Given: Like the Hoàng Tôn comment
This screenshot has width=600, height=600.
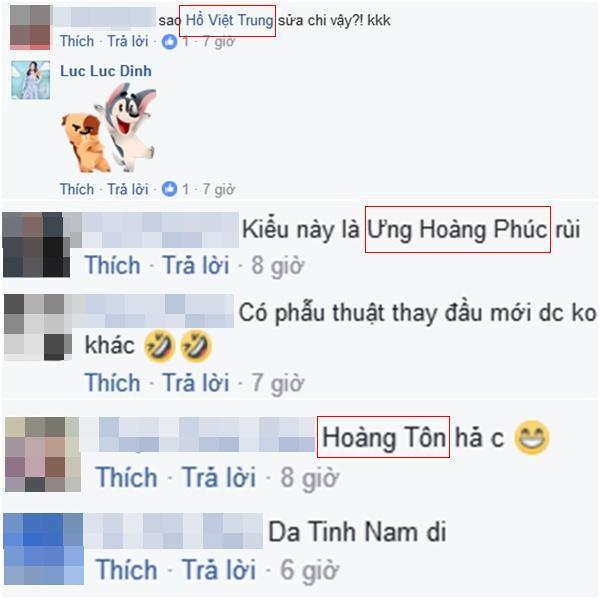Looking at the screenshot, I should coord(127,477).
